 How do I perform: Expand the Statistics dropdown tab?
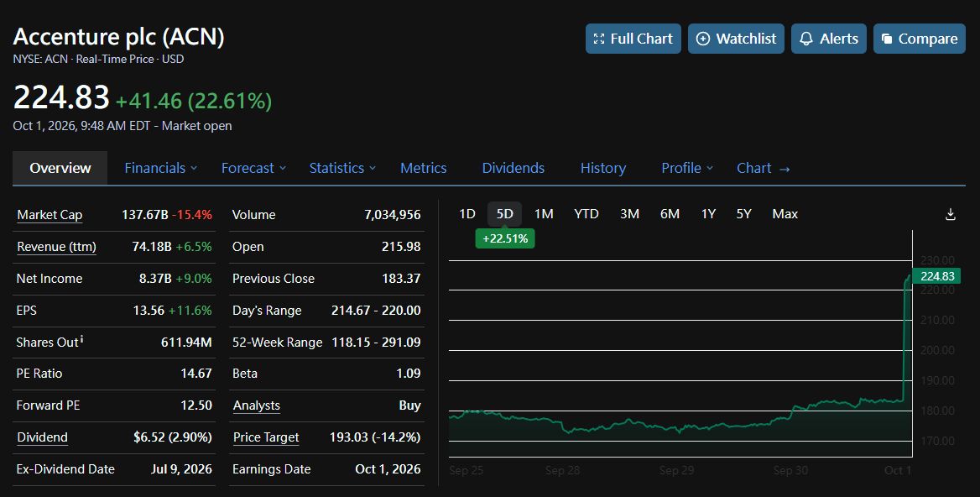coord(342,168)
